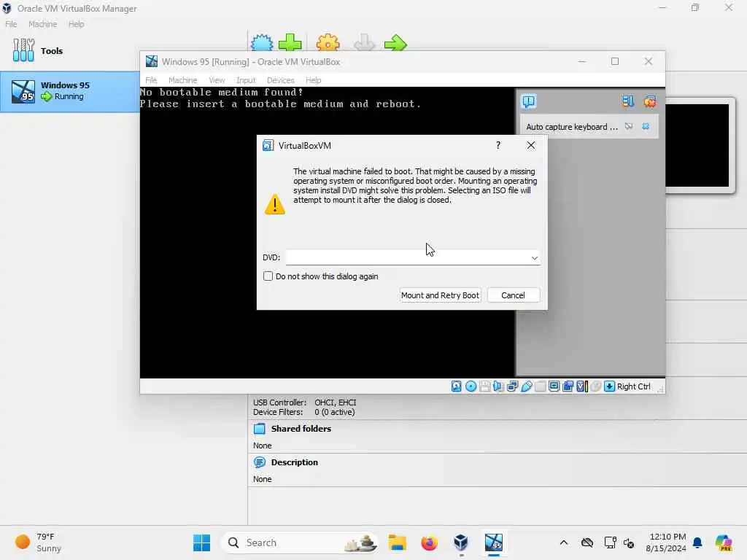
Task: Click the help question mark in VirtualBoxVM dialog
Action: [x=498, y=145]
